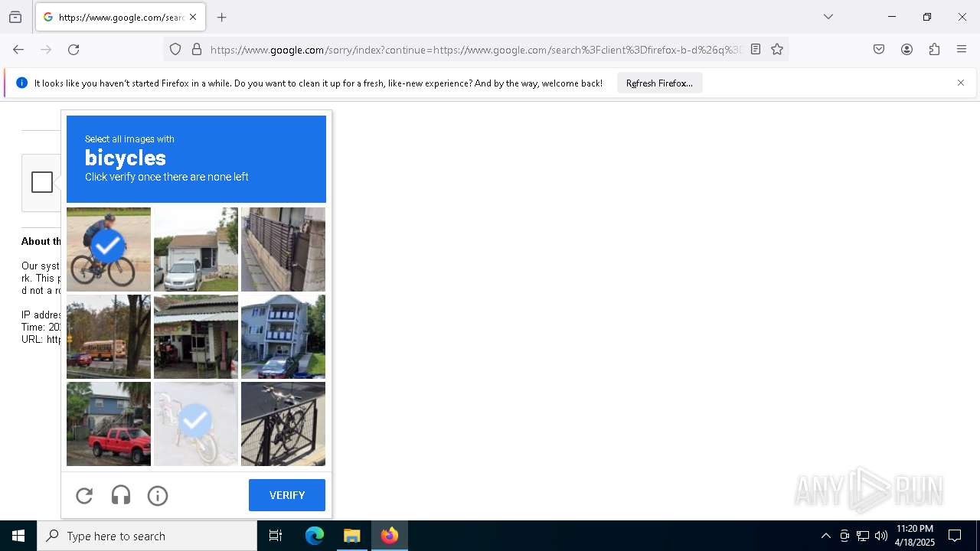Select the school bus image tile

click(109, 337)
